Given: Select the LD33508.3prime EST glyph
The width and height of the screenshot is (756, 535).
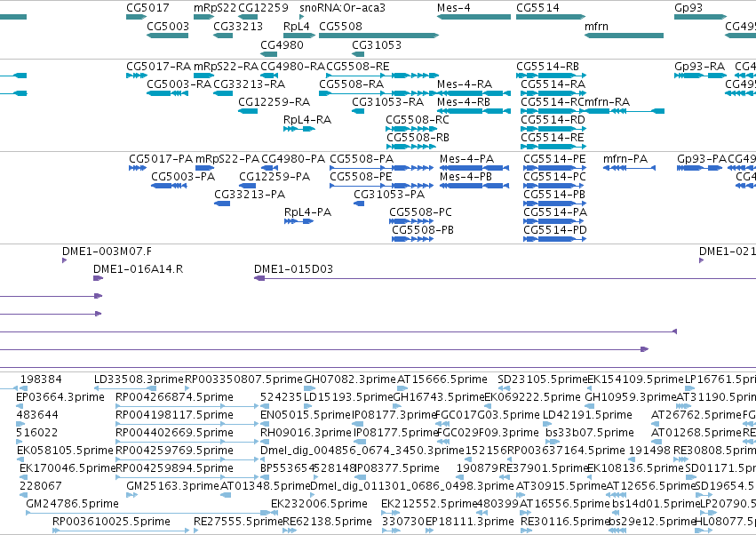Looking at the screenshot, I should coord(125,388).
